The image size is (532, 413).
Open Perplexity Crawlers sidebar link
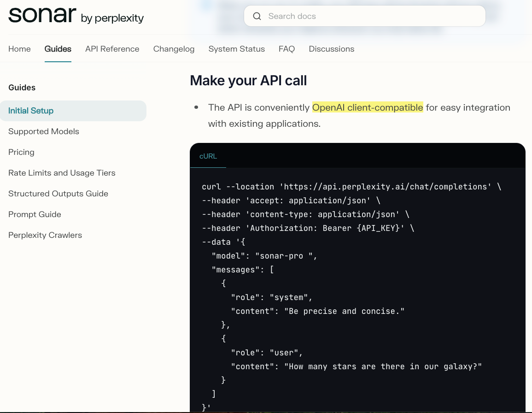pos(45,235)
